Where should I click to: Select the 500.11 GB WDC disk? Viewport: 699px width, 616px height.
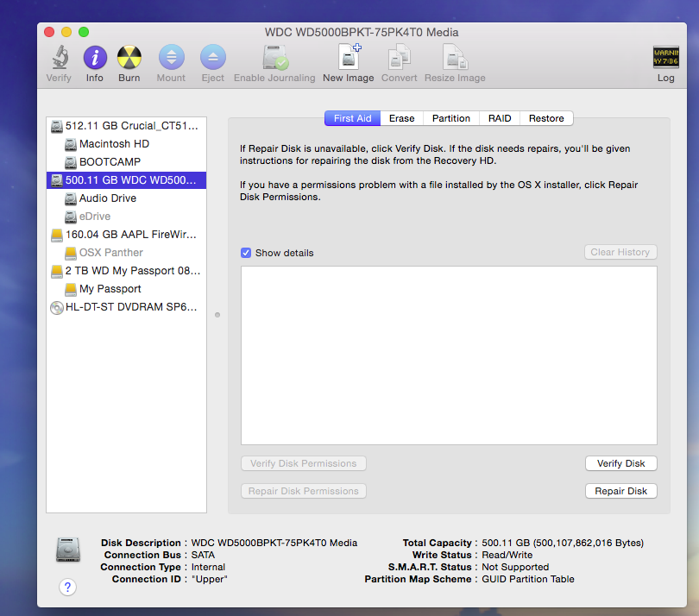[x=126, y=180]
